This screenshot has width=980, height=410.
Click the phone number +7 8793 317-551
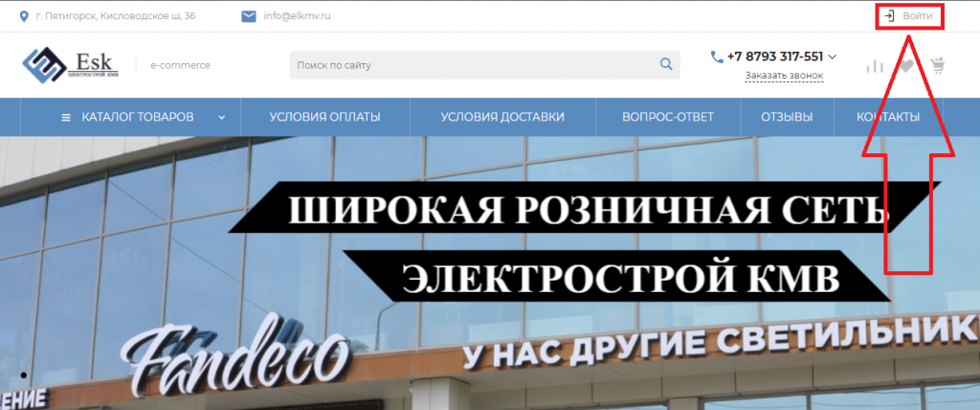[775, 57]
